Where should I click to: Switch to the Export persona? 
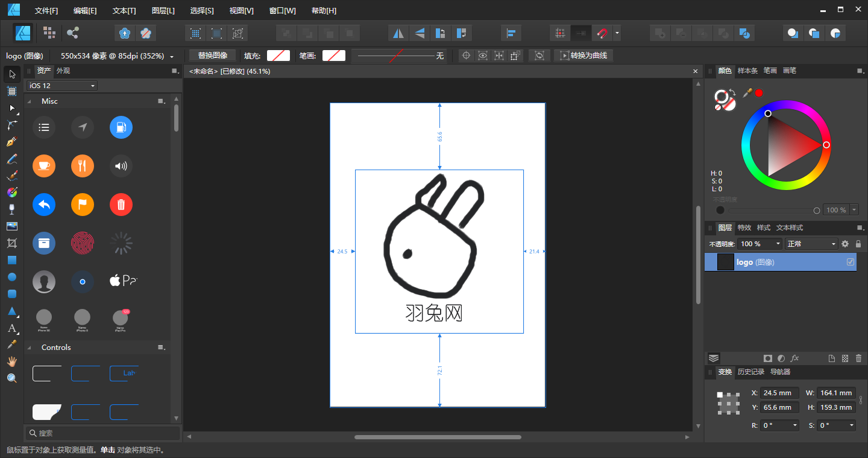pyautogui.click(x=72, y=33)
